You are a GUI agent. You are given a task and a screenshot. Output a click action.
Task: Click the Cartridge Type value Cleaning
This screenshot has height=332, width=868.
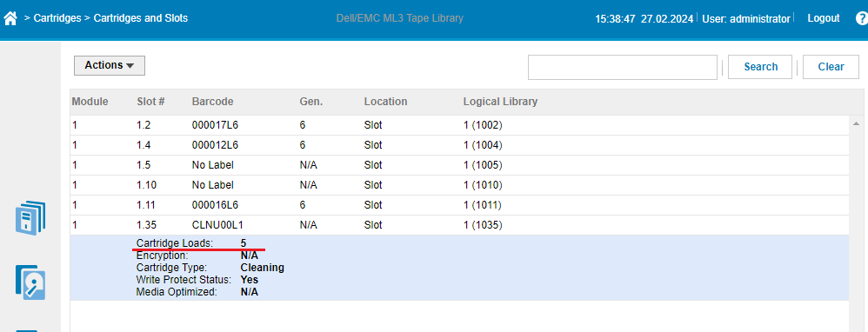[x=263, y=268]
